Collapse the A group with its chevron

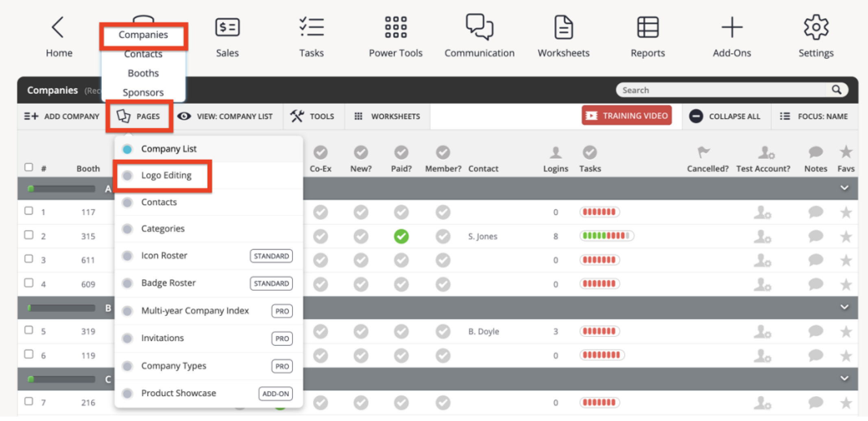844,188
